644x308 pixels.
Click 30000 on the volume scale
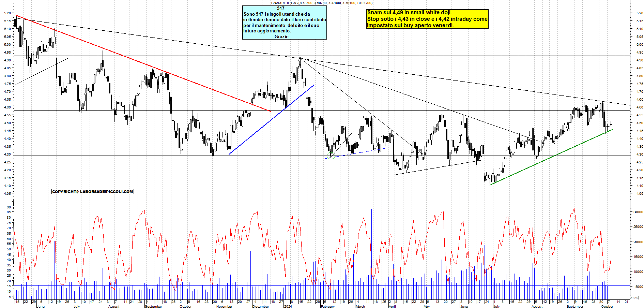click(x=638, y=212)
